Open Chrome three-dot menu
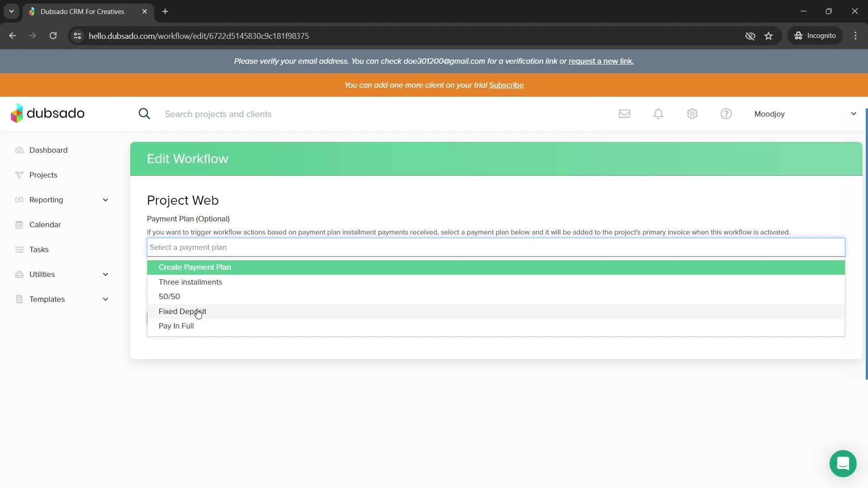868x488 pixels. [x=855, y=36]
